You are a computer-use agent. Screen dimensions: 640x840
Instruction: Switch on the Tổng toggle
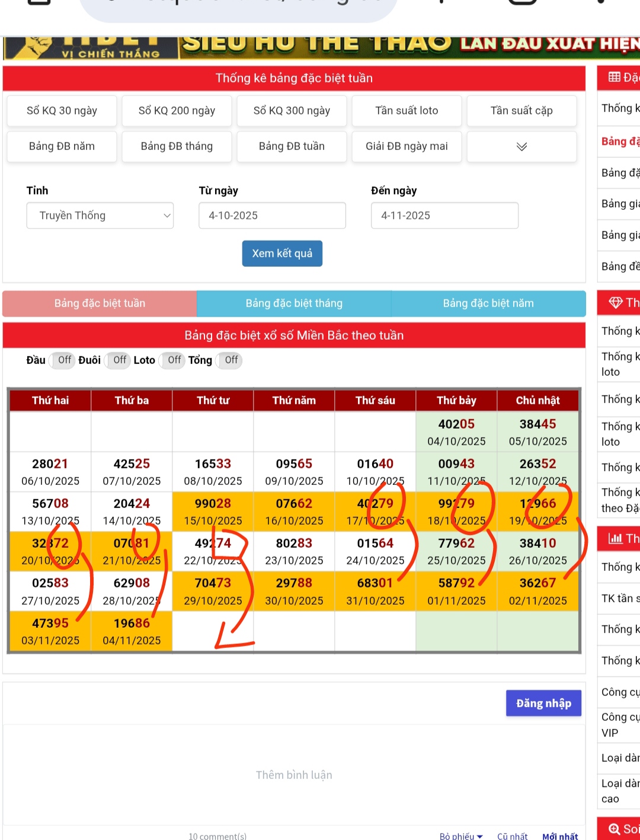230,360
